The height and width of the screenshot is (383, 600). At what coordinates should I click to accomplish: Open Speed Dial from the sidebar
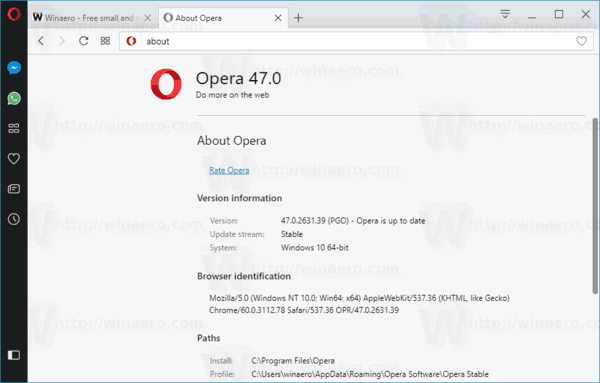pos(14,129)
